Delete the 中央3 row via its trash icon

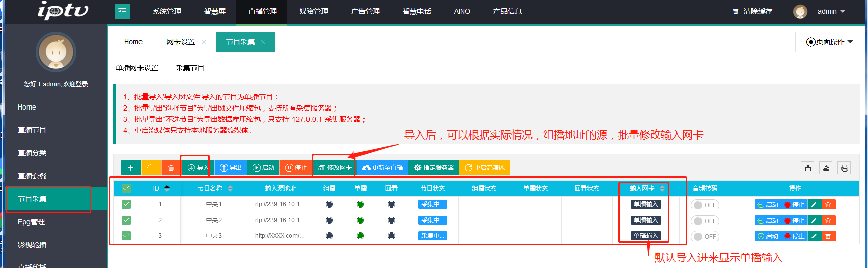828,236
